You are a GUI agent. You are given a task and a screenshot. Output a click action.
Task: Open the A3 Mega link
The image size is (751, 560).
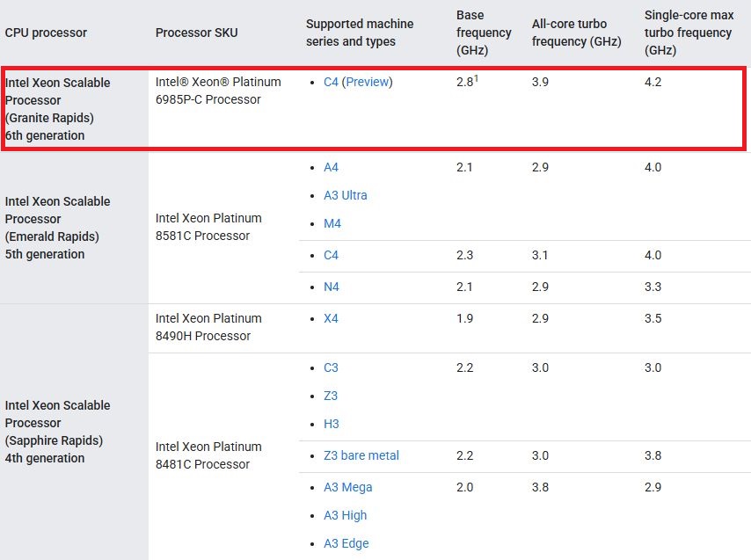coord(348,487)
